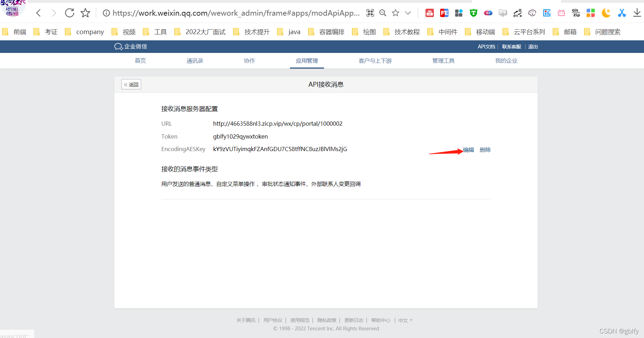644x338 pixels.
Task: Open the 云平台系列 bookmark folder
Action: coord(524,32)
